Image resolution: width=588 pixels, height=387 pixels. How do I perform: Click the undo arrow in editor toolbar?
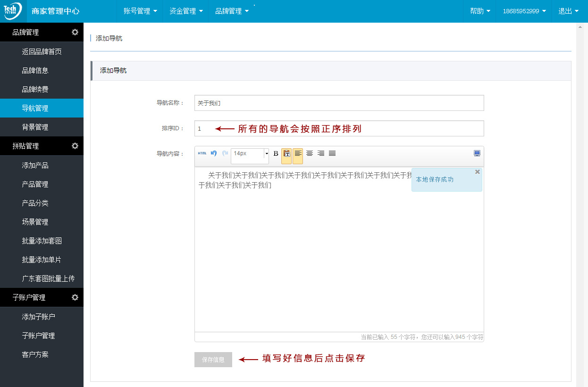tap(214, 153)
